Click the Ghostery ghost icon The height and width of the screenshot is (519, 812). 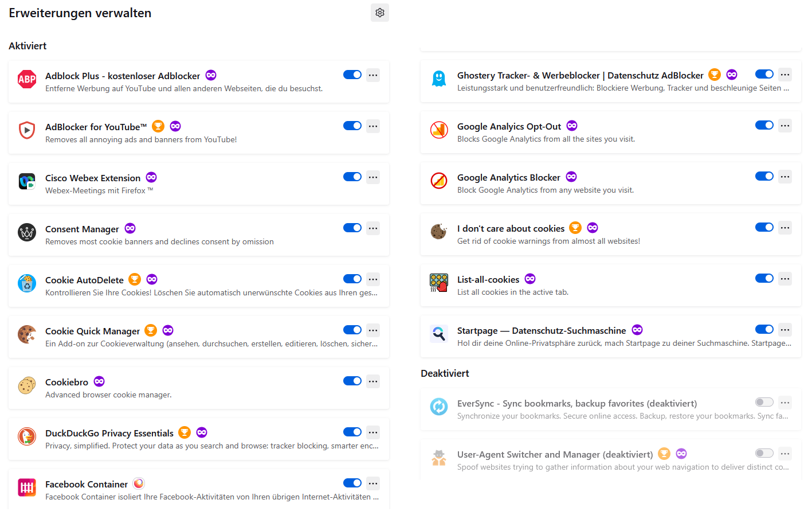click(438, 79)
